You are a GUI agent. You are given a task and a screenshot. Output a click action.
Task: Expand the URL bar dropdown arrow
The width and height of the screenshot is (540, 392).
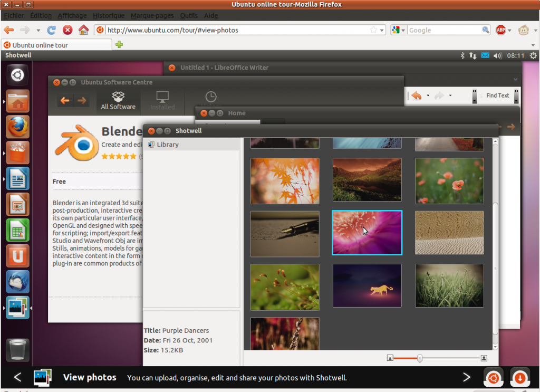coord(382,30)
